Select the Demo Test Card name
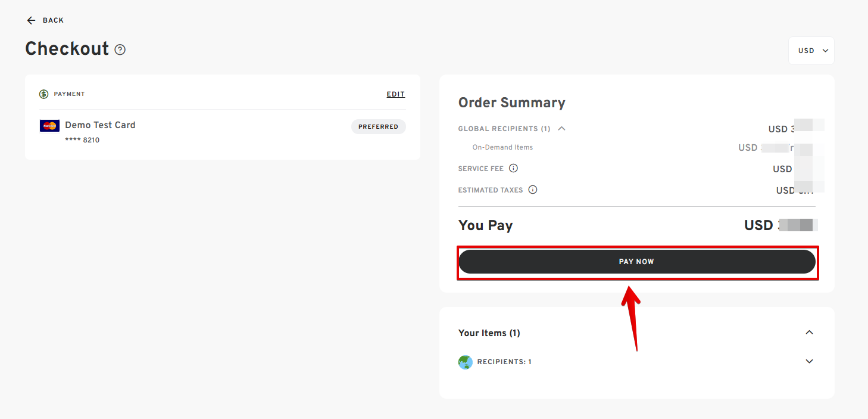The image size is (868, 419). click(100, 125)
